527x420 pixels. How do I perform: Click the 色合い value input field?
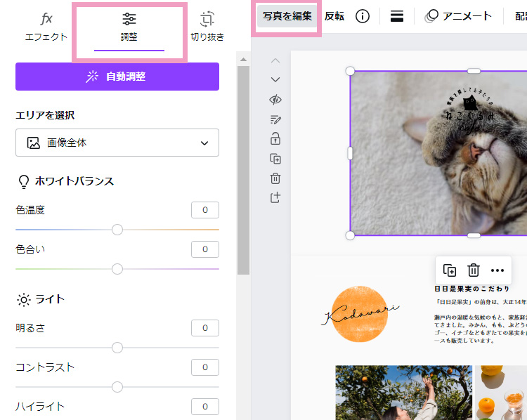point(205,249)
